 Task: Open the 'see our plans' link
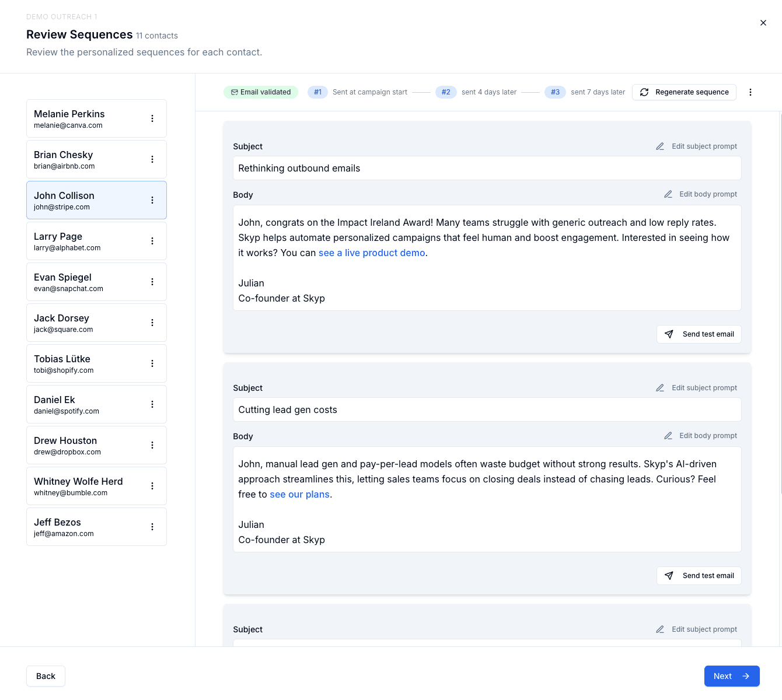299,494
